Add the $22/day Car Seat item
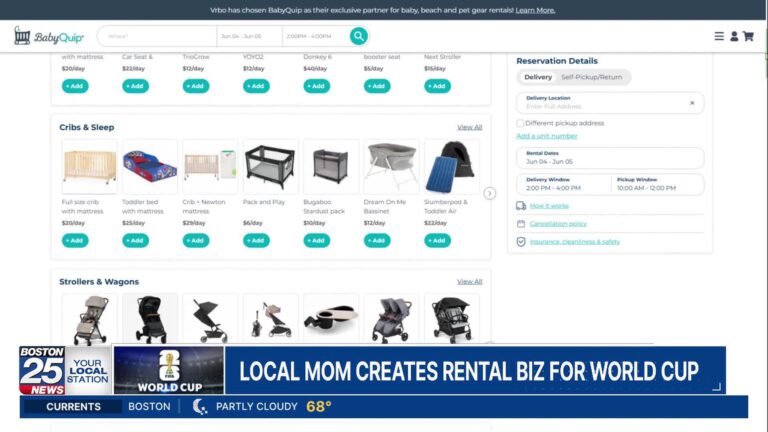 click(135, 86)
